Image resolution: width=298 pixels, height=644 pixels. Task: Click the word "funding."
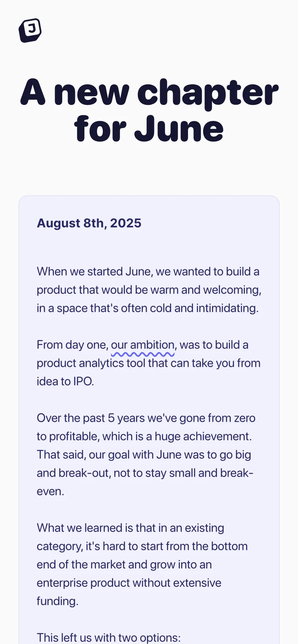click(x=57, y=601)
